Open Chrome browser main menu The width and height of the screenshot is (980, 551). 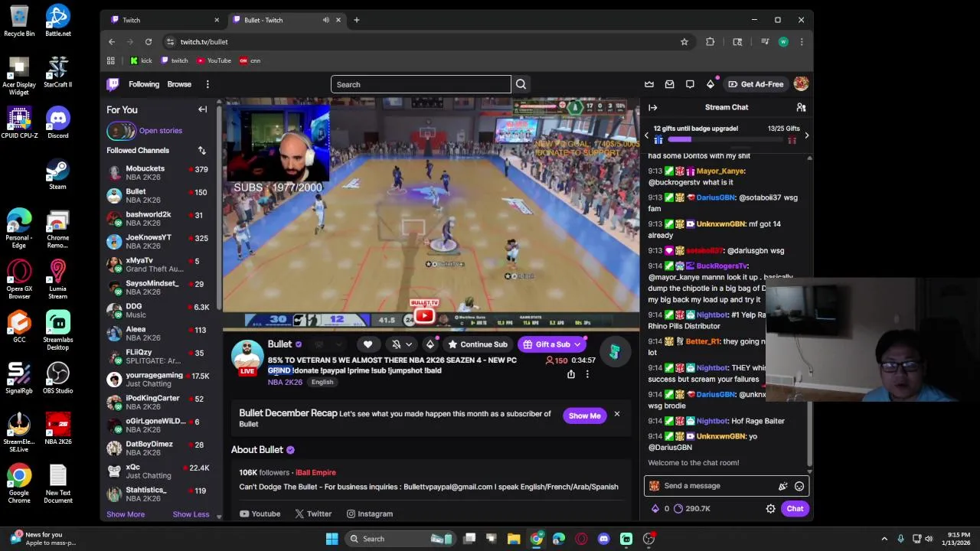[801, 42]
